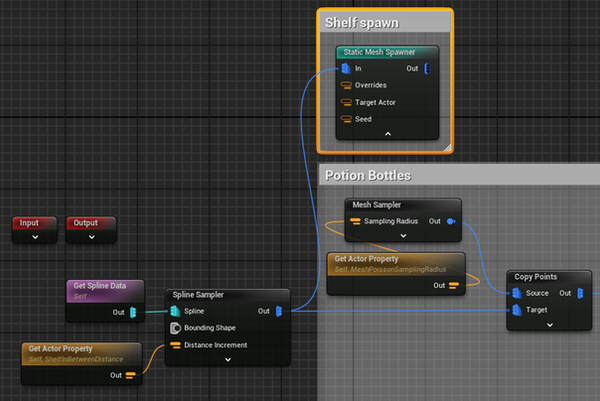Click the Out pin of Spline Sampler

pos(279,311)
